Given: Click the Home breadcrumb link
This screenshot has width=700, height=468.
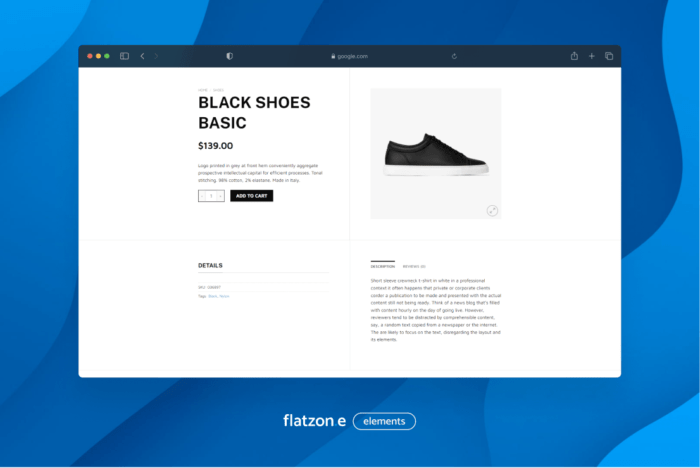Looking at the screenshot, I should 202,89.
